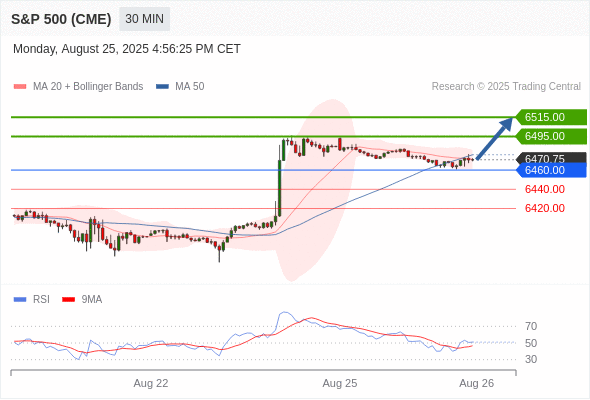Click the 6470.75 current price tag
This screenshot has width=590, height=400.
pos(551,158)
